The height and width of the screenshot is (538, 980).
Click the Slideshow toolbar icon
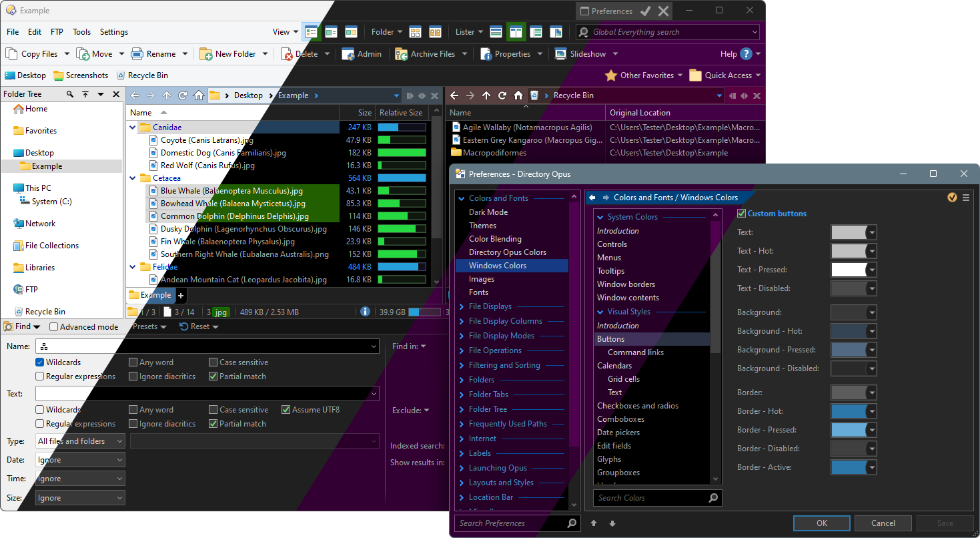[x=560, y=54]
